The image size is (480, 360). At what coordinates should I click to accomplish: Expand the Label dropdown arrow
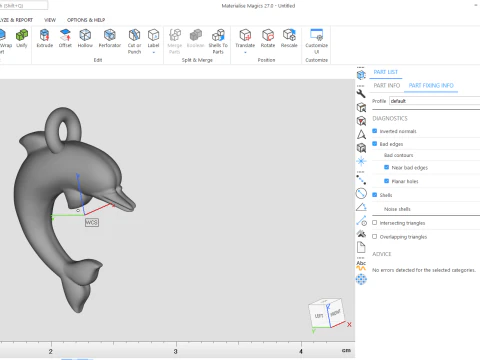[153, 52]
